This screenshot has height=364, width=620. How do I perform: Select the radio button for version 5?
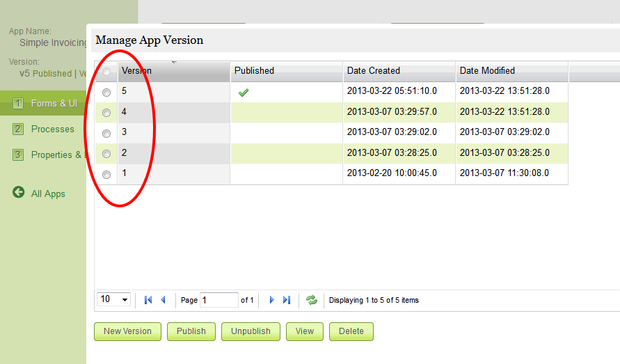pos(106,92)
